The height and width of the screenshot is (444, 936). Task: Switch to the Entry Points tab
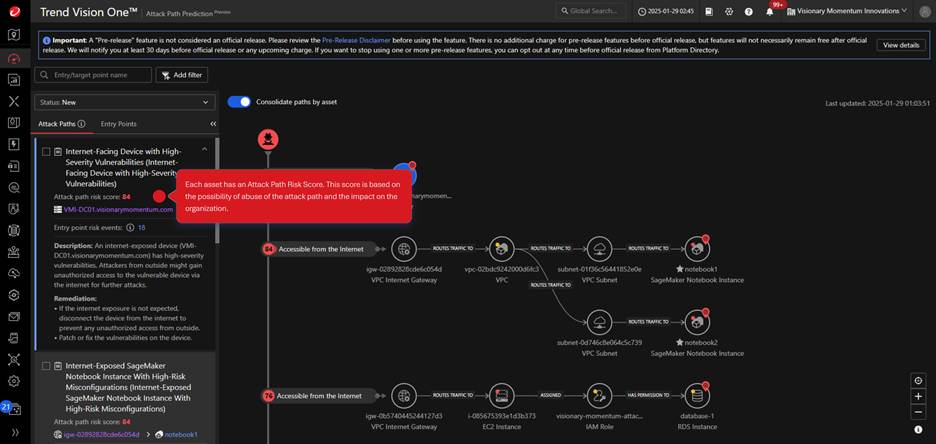(119, 124)
